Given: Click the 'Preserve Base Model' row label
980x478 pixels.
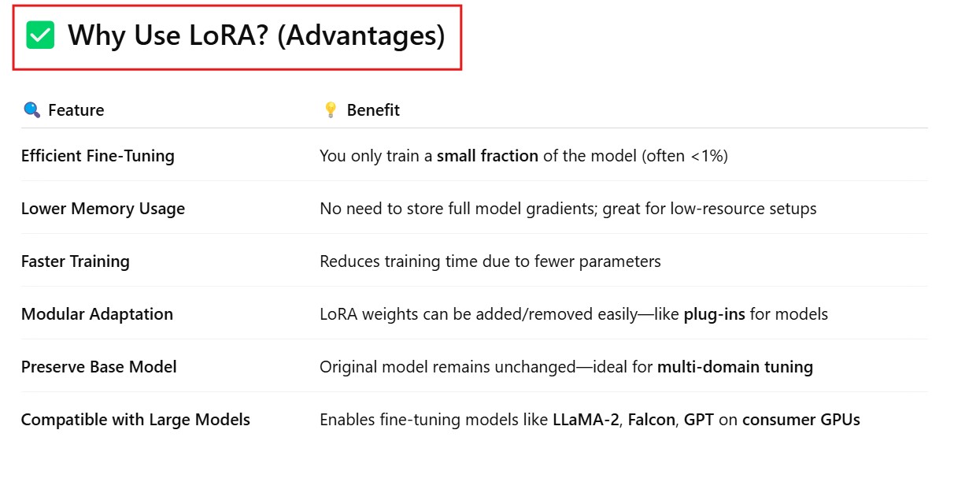Looking at the screenshot, I should [x=98, y=367].
